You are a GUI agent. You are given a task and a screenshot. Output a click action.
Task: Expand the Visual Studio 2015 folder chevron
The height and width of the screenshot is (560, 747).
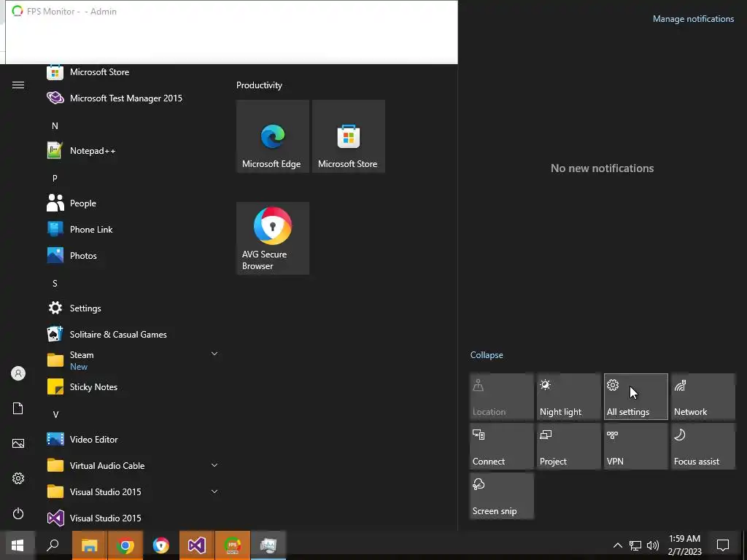point(214,491)
